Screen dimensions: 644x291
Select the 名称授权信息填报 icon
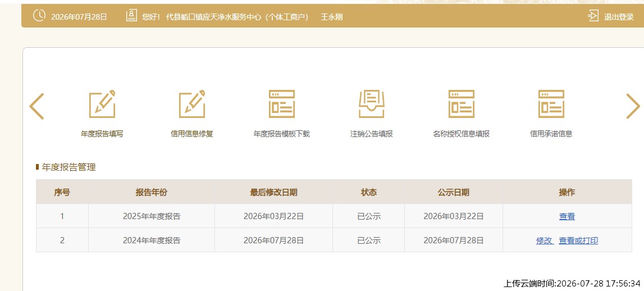point(461,104)
